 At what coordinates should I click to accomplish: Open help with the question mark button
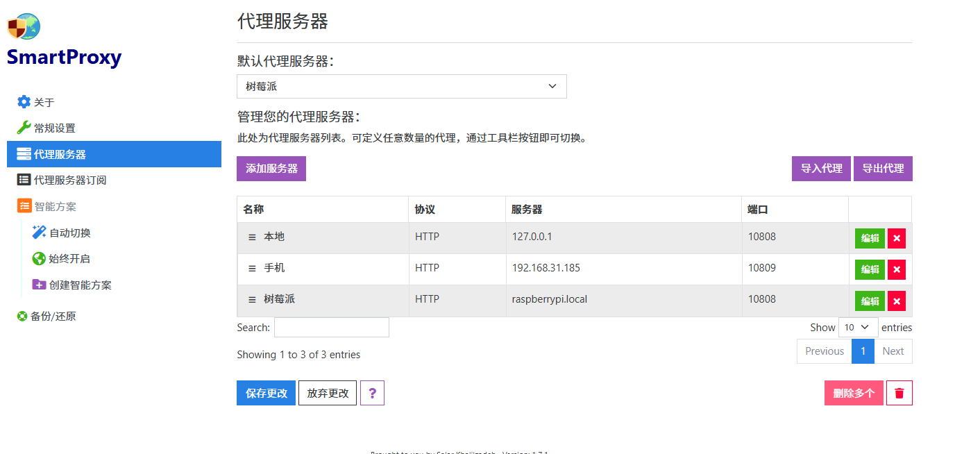(x=372, y=393)
